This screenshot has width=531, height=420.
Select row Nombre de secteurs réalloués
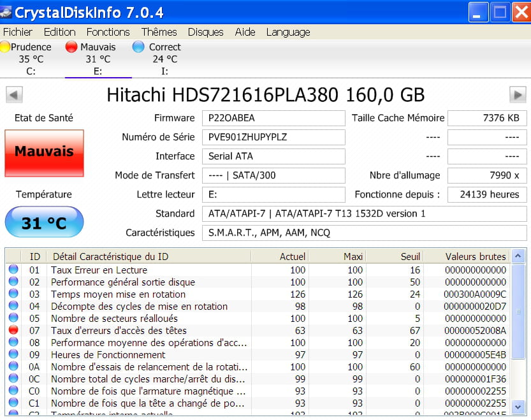(258, 319)
